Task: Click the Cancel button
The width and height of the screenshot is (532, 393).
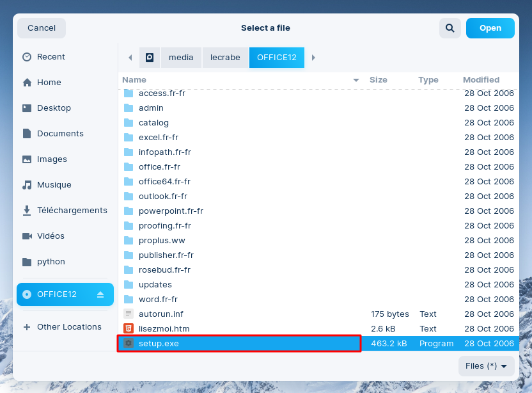Action: [x=42, y=28]
